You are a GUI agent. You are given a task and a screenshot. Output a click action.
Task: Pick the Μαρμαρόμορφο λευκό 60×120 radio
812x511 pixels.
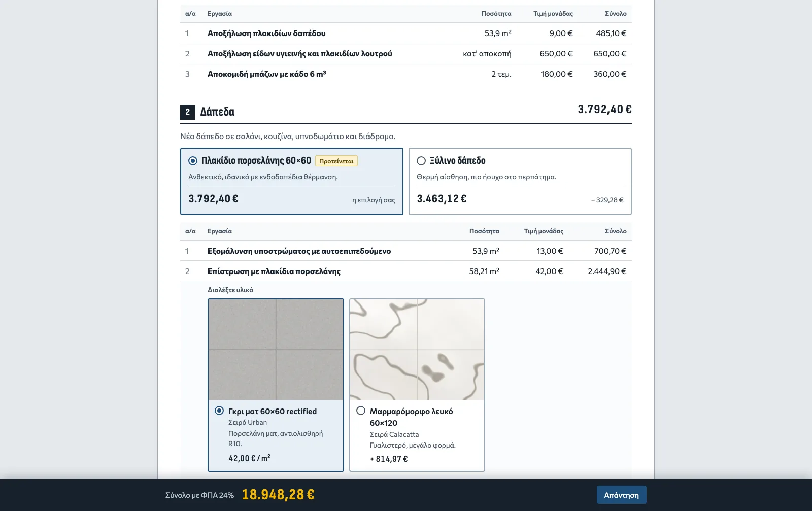(x=361, y=411)
